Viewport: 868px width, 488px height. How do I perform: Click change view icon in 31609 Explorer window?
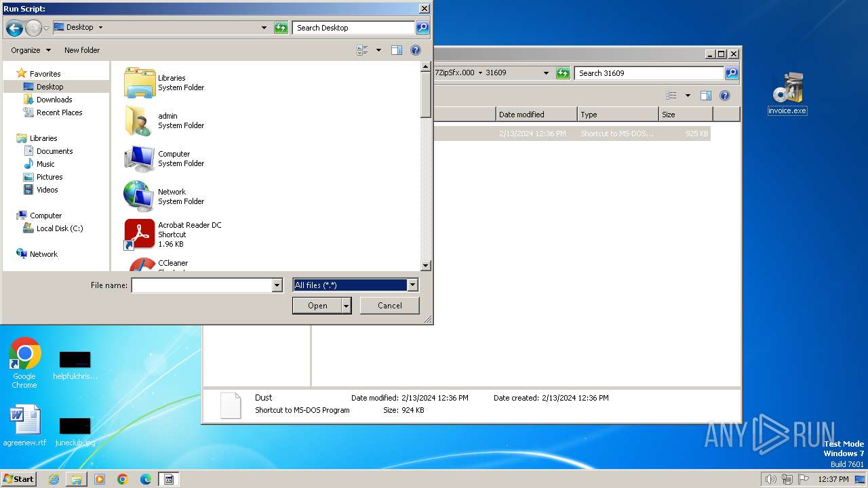click(671, 96)
